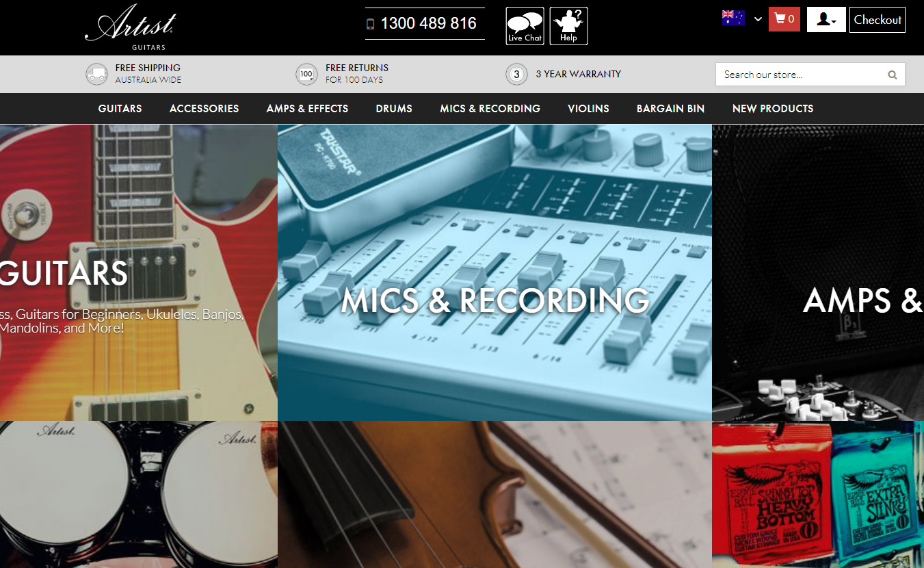Screen dimensions: 924x568
Task: Click the Checkout button
Action: [x=877, y=20]
